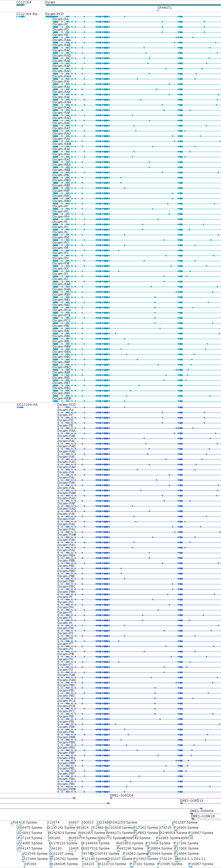Click the CK01397.contig label
Viewport: 221px width, 868px height.
61,854
